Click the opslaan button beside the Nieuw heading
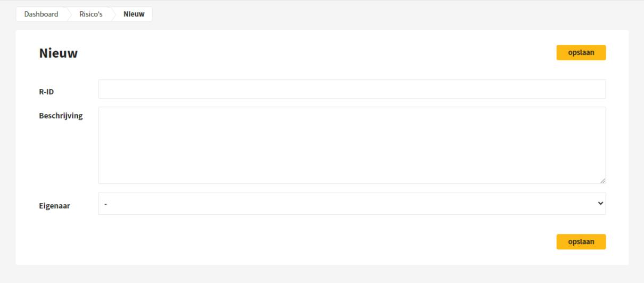Viewport: 644px width, 283px height. pos(581,53)
